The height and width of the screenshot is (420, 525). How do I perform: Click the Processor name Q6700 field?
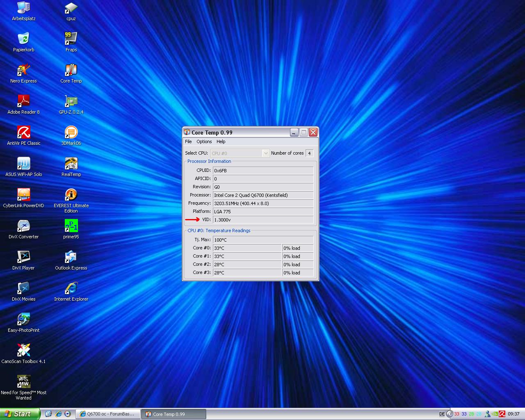tap(263, 195)
